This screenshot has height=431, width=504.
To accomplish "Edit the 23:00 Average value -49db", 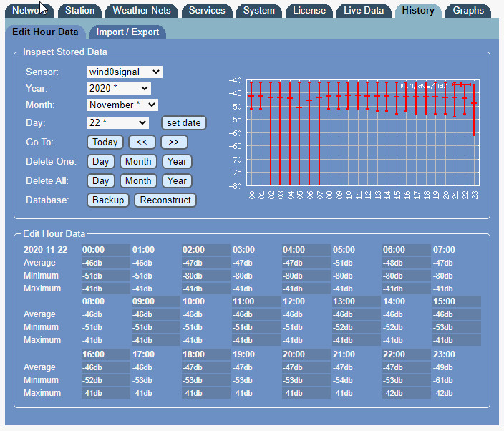I will point(457,367).
